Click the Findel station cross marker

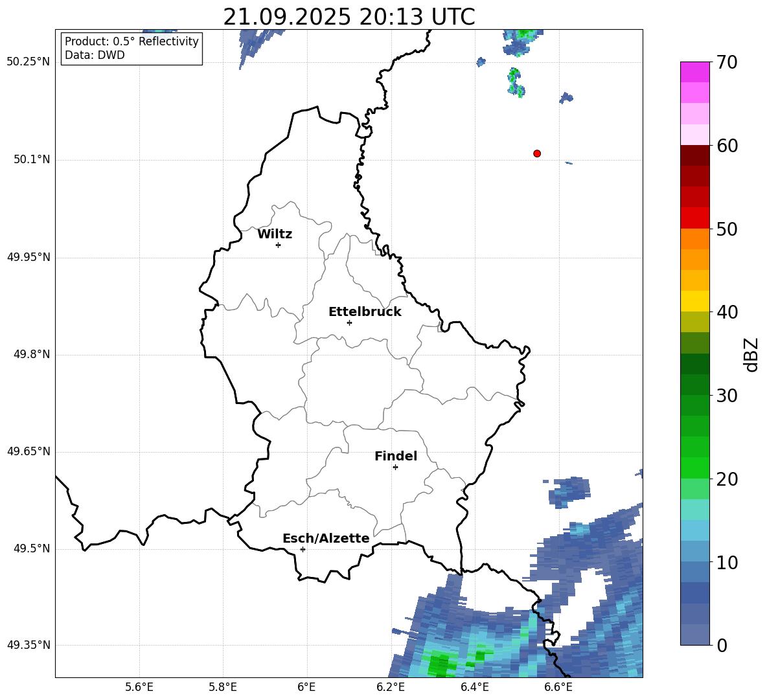pyautogui.click(x=395, y=467)
